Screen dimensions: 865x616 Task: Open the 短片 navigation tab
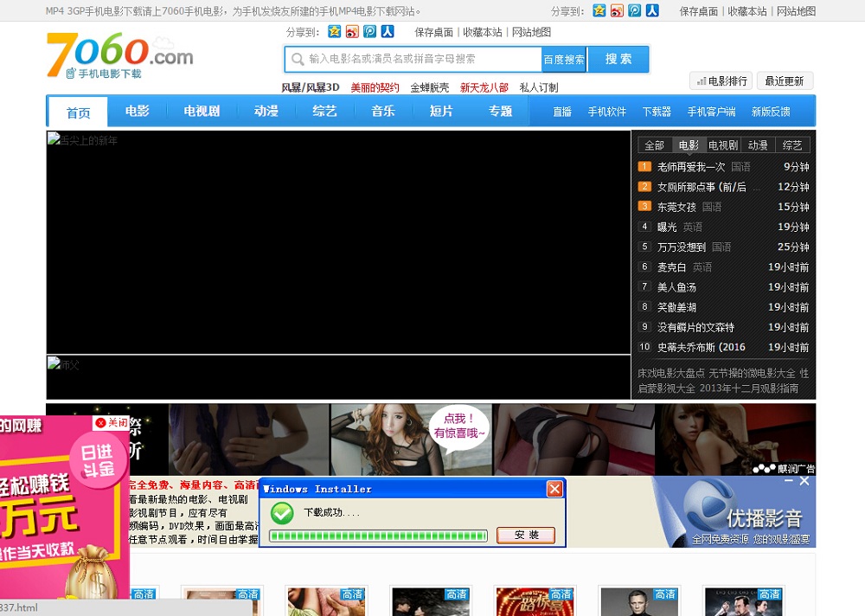tap(441, 111)
